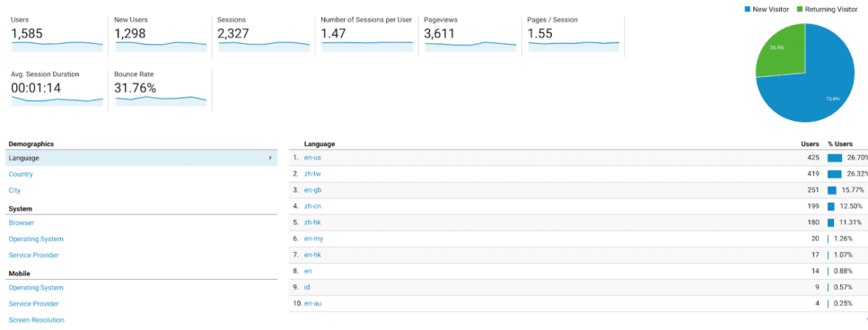Open the en-gb language row
868x330 pixels.
coord(312,190)
